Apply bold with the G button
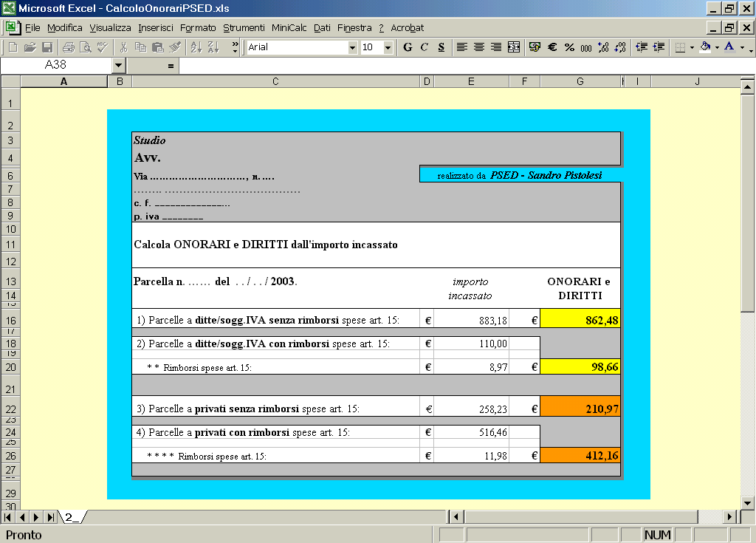 [x=408, y=47]
